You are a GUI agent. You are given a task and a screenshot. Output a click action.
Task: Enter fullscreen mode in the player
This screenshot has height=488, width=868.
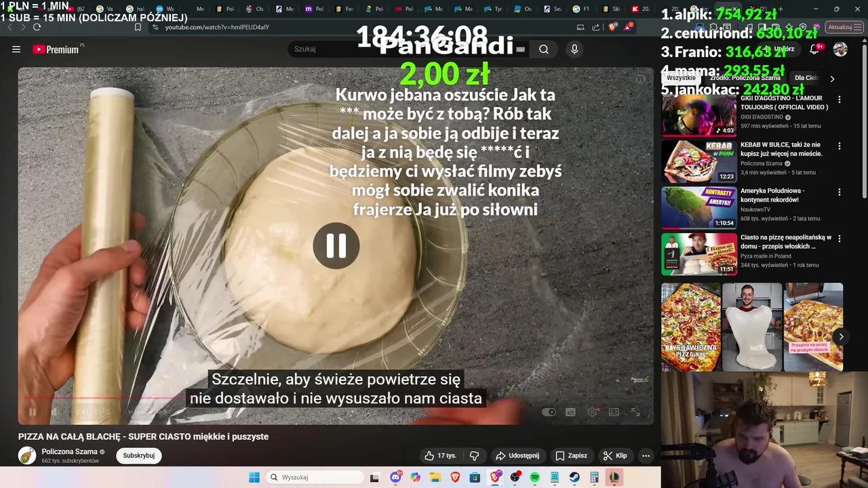(635, 412)
